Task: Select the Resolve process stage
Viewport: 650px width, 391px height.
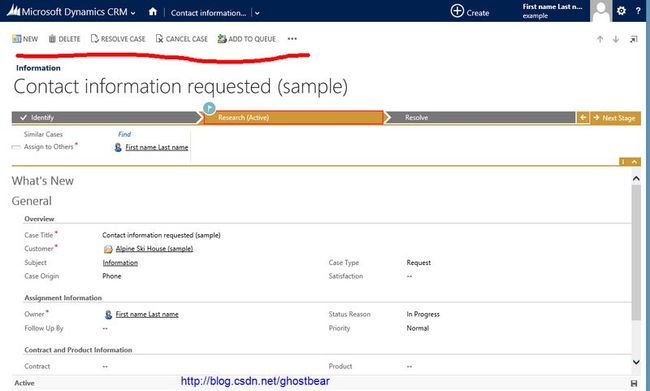Action: tap(480, 118)
